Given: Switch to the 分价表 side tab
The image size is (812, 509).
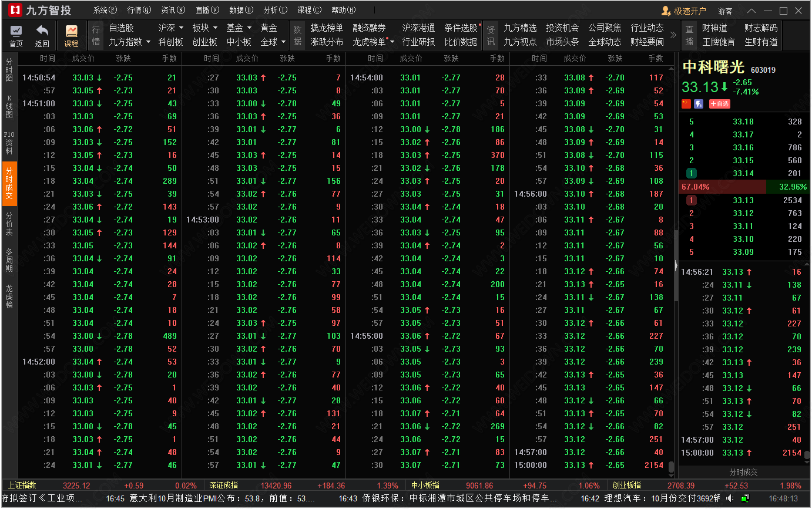Looking at the screenshot, I should [x=9, y=224].
